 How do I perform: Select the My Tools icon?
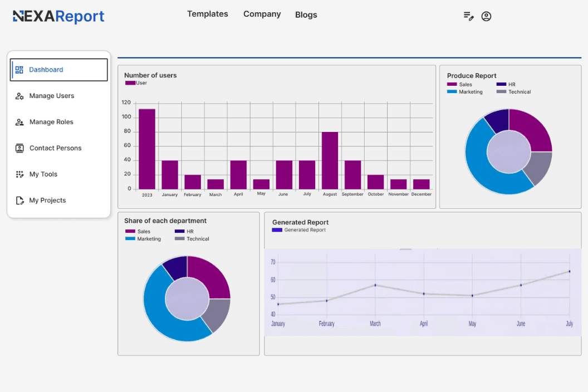(19, 174)
